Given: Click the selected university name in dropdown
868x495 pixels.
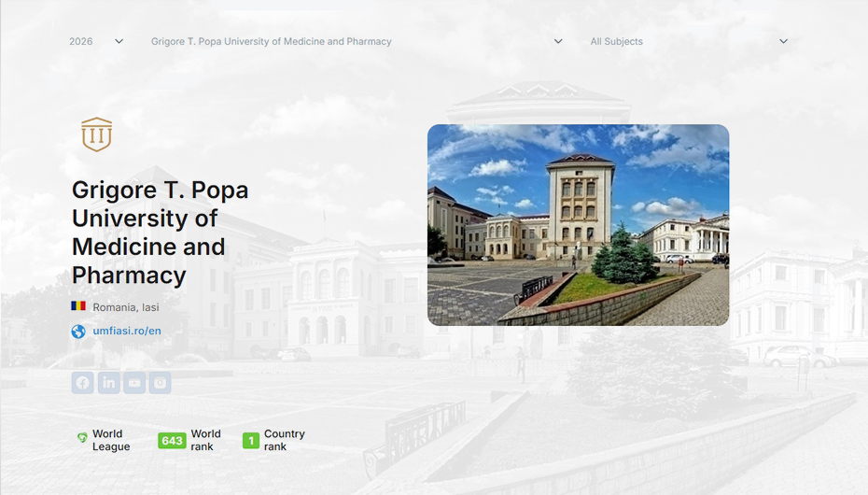Looking at the screenshot, I should [272, 41].
